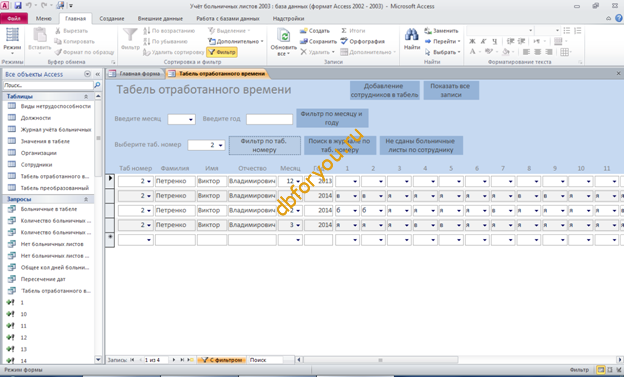Open the Режим view switcher
Screen dimensions: 624x377
[x=12, y=41]
